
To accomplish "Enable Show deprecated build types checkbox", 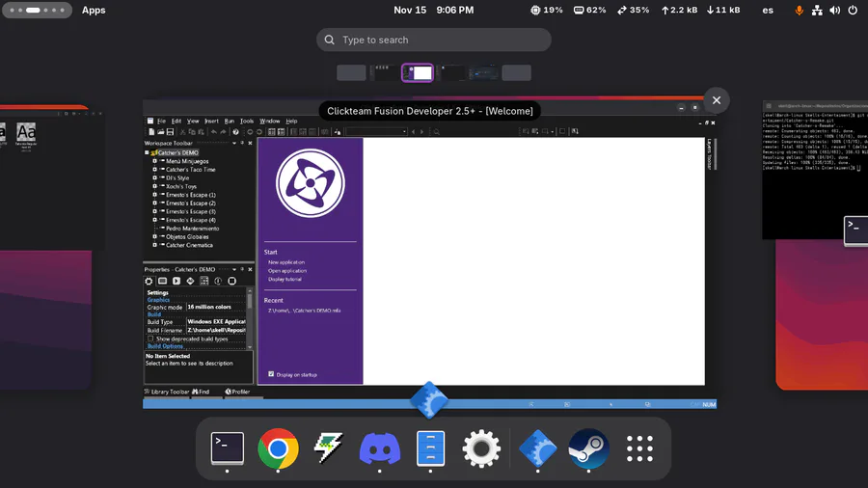I will tap(150, 339).
